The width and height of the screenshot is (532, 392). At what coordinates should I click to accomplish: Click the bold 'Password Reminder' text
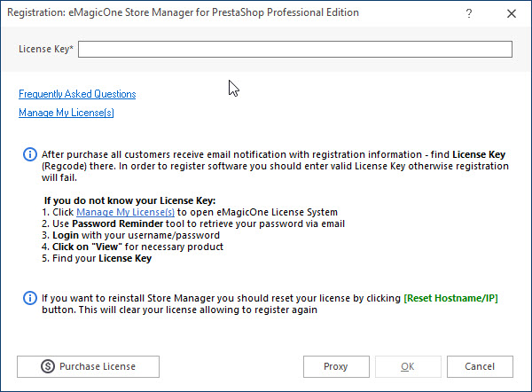click(x=117, y=223)
